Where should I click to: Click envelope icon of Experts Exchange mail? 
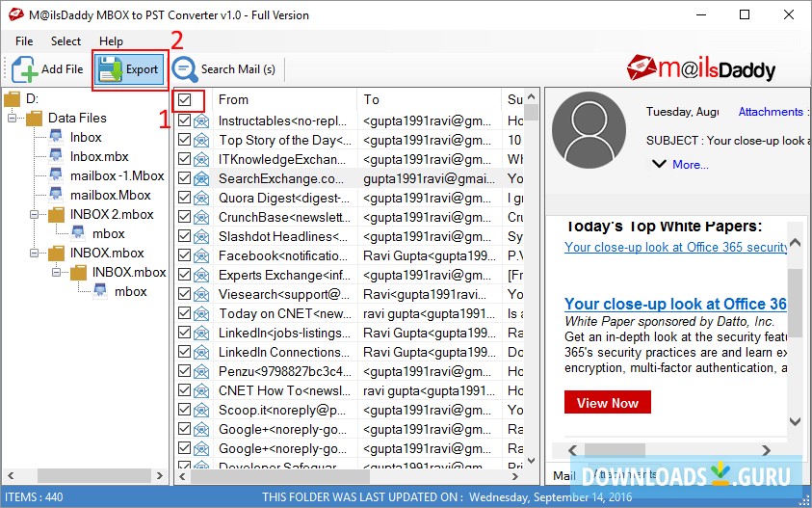pos(201,276)
